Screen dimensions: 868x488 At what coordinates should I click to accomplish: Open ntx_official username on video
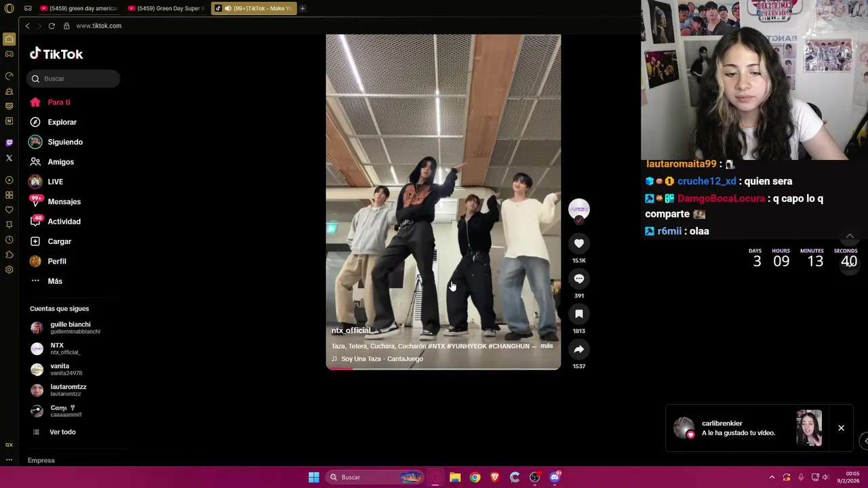[x=351, y=330]
